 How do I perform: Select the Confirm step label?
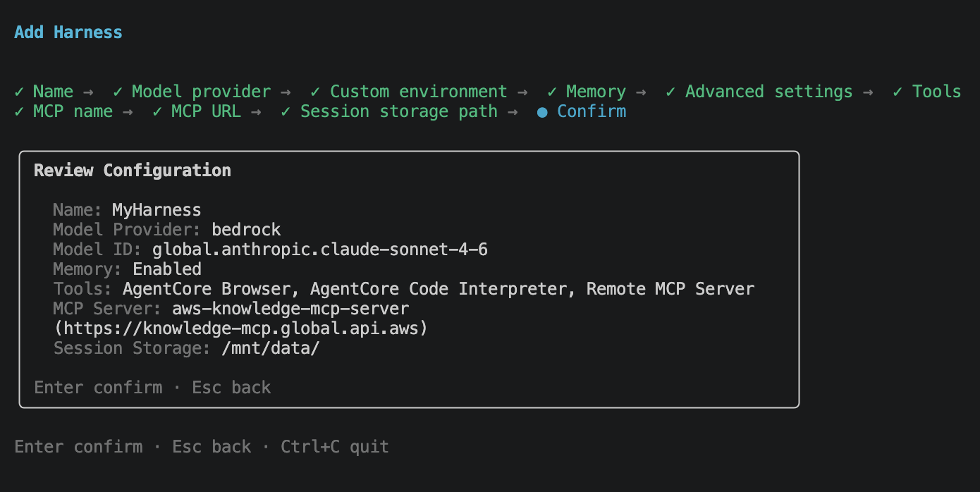592,111
